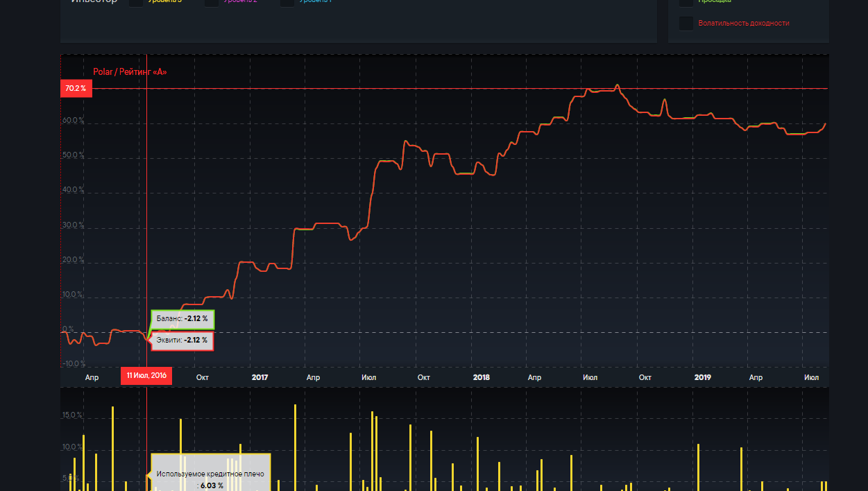Click the Апр label just after 2019
The height and width of the screenshot is (491, 868).
point(756,377)
